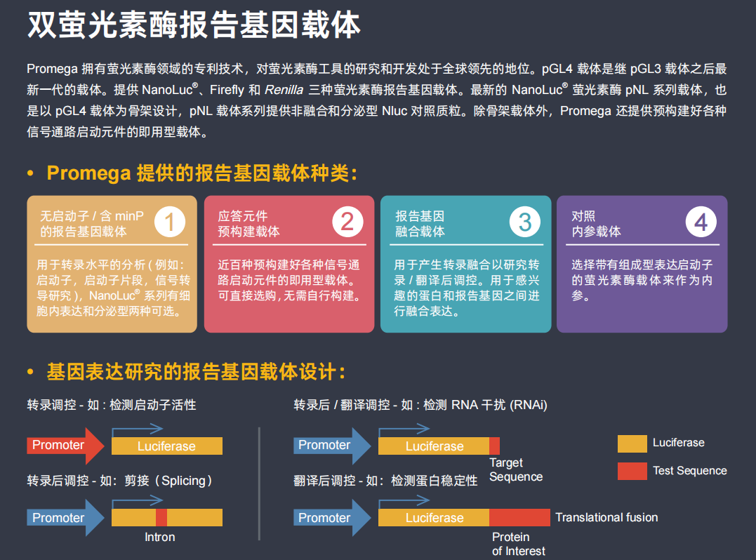Click the Luciferase box beside the red Promoter
The width and height of the screenshot is (756, 560).
tap(167, 446)
